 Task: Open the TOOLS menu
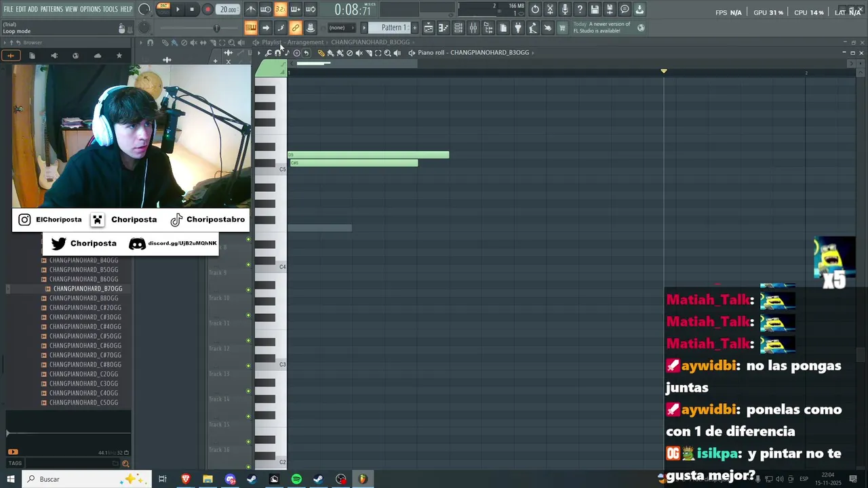tap(111, 9)
